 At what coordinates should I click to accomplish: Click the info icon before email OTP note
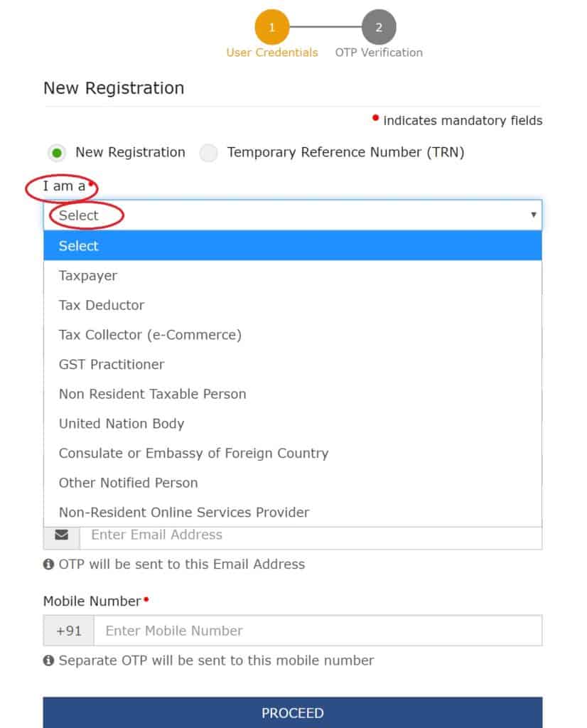click(x=48, y=564)
